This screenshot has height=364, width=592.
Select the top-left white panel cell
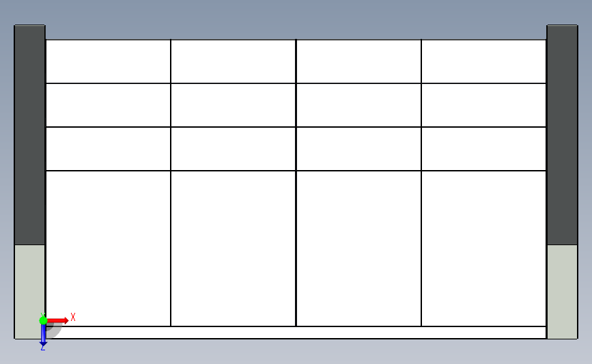(108, 61)
